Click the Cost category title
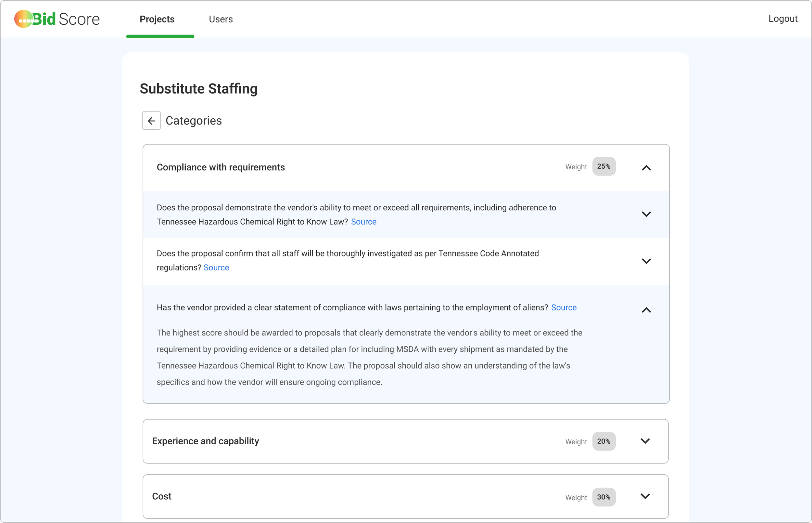The width and height of the screenshot is (812, 523). point(161,496)
